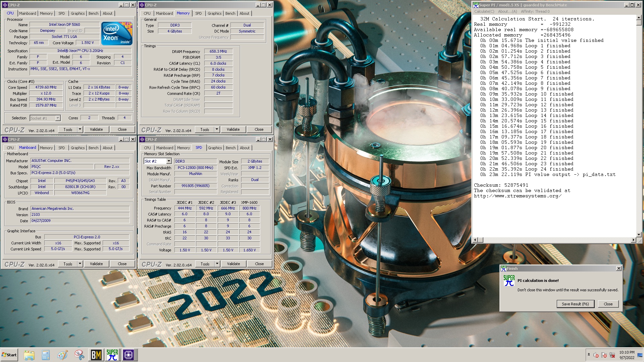The image size is (644, 362).
Task: Expand Tools dropdown arrow in Mainboard-tab window
Action: coord(80,264)
